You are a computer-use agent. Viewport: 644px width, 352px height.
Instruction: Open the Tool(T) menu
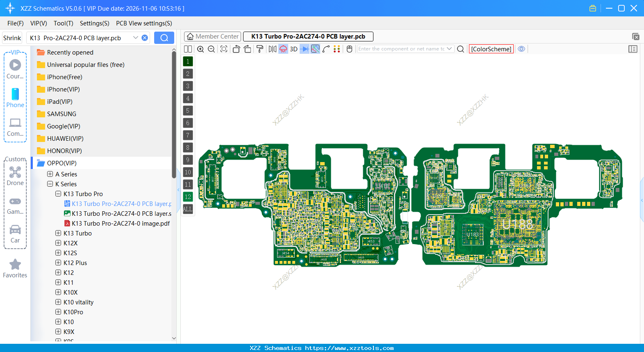(x=64, y=23)
